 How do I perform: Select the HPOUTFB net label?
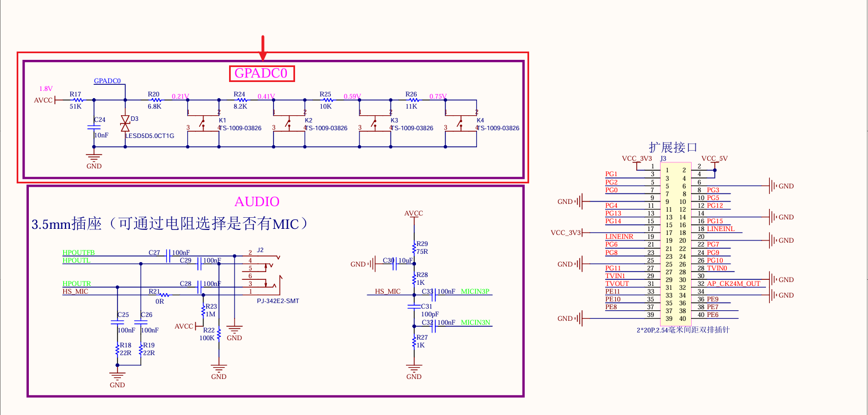(79, 253)
